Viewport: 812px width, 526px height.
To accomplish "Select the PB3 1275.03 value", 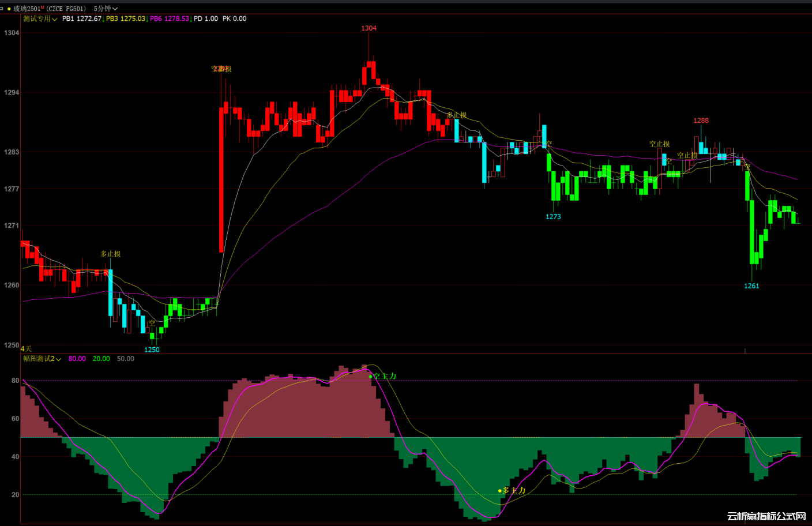I will click(126, 19).
